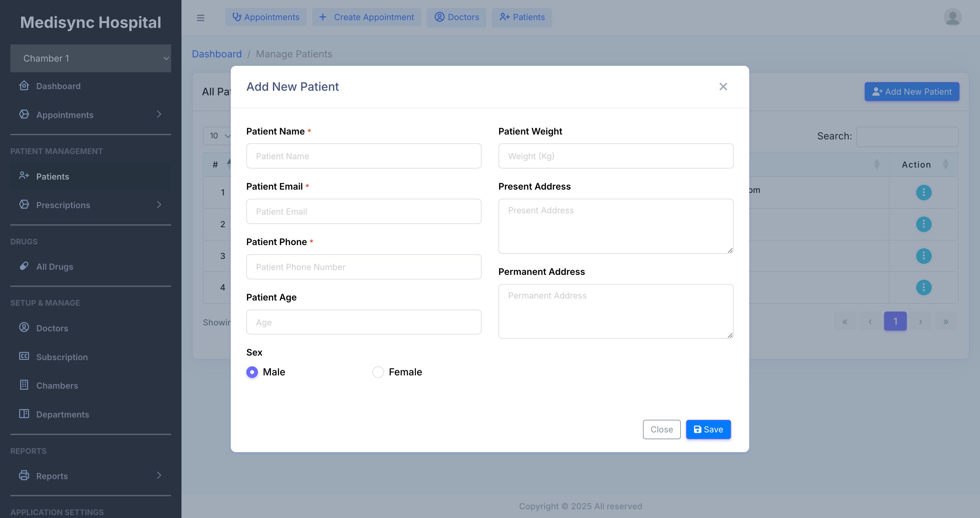980x518 pixels.
Task: Click the Patient Email input field
Action: [363, 211]
